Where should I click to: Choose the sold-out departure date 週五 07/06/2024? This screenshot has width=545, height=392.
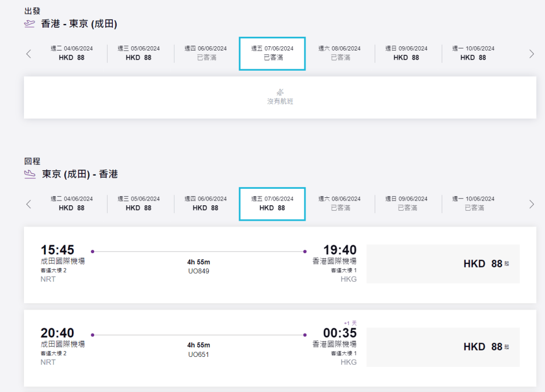pos(272,53)
